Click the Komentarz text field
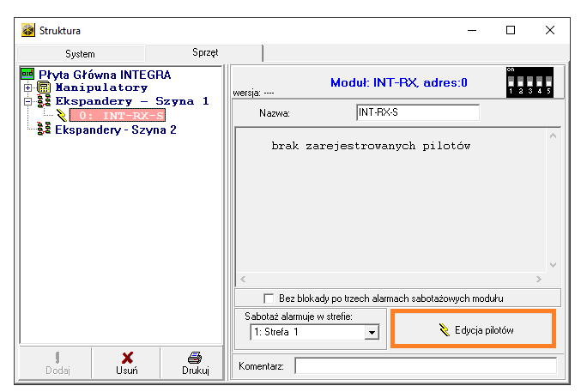 click(x=425, y=366)
